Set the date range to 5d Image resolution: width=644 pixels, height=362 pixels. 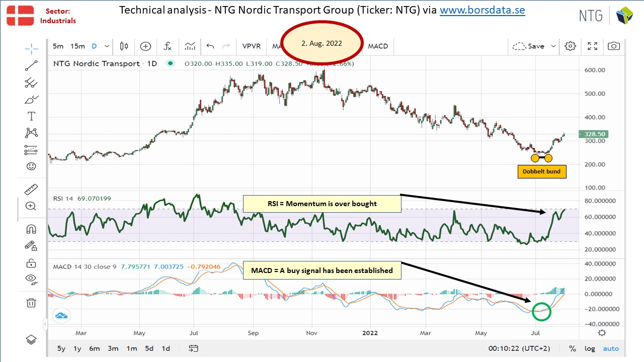pos(149,348)
